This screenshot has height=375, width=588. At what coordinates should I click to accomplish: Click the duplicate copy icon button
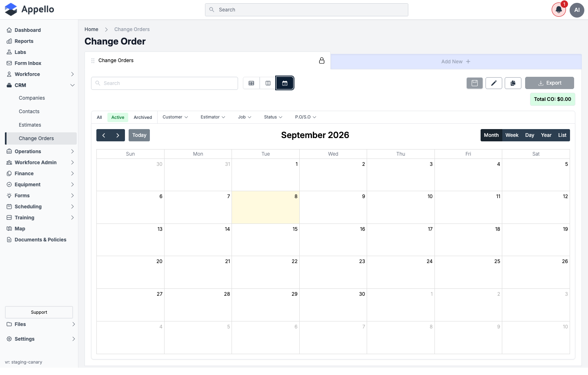coord(513,83)
